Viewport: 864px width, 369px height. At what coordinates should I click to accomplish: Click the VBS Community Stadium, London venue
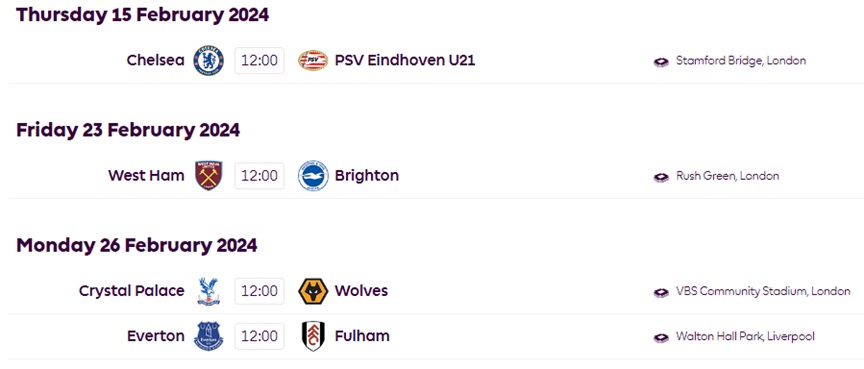tap(763, 291)
